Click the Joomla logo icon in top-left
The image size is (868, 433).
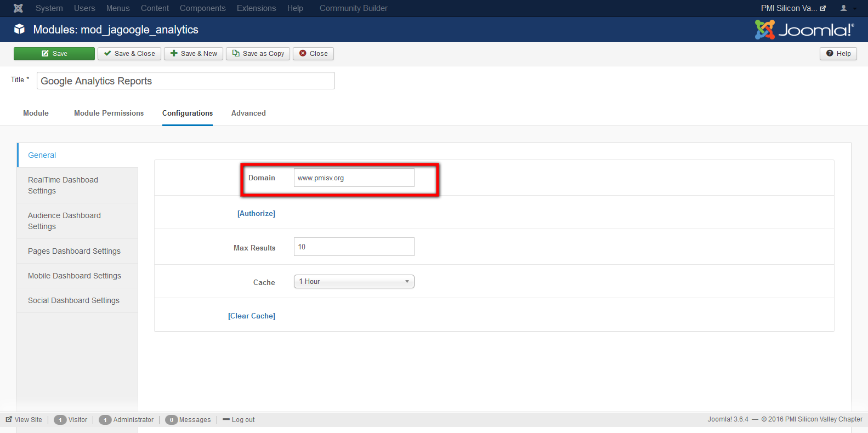pos(18,8)
